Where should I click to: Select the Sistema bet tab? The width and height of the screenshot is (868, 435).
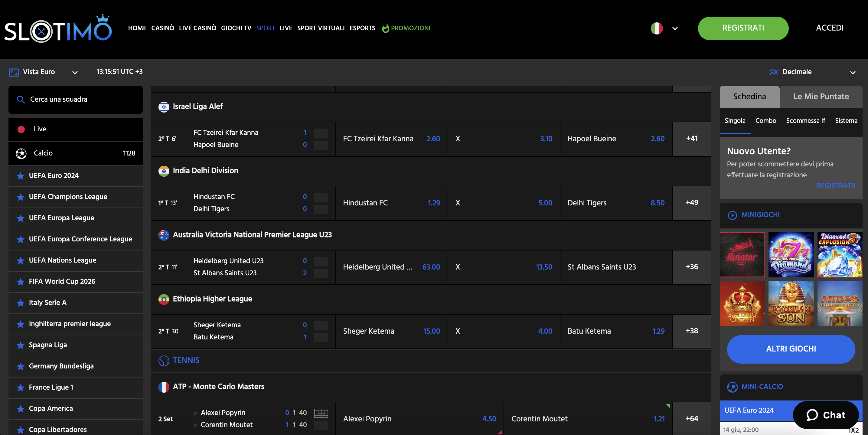click(846, 121)
